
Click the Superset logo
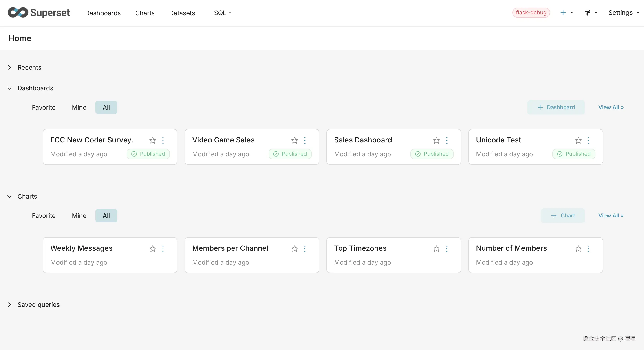pos(38,13)
